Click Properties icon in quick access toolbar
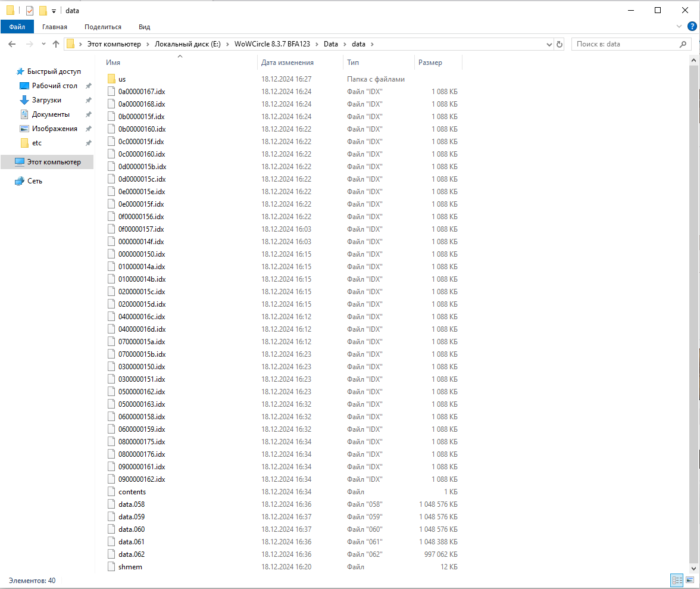Viewport: 700px width, 589px height. [30, 11]
